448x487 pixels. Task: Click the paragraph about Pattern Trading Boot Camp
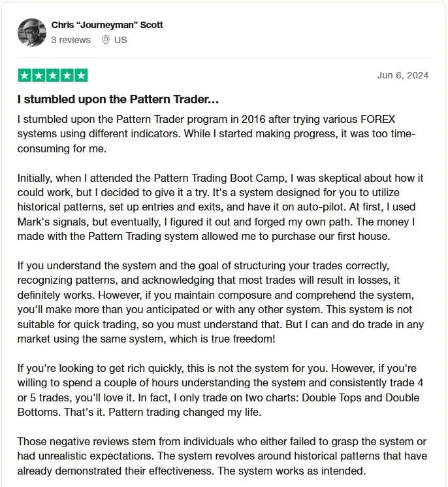221,207
